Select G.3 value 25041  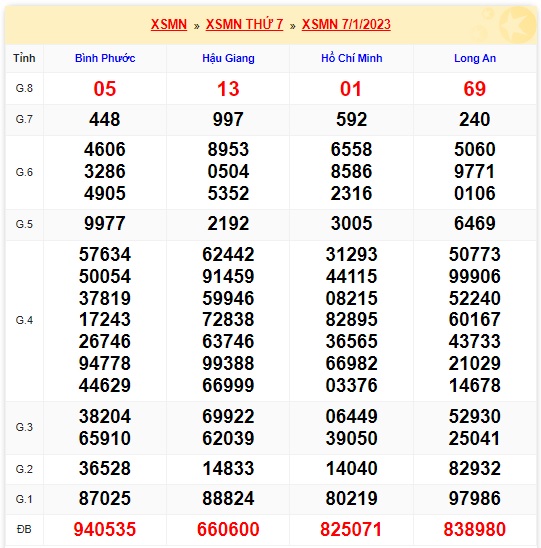[x=475, y=438]
